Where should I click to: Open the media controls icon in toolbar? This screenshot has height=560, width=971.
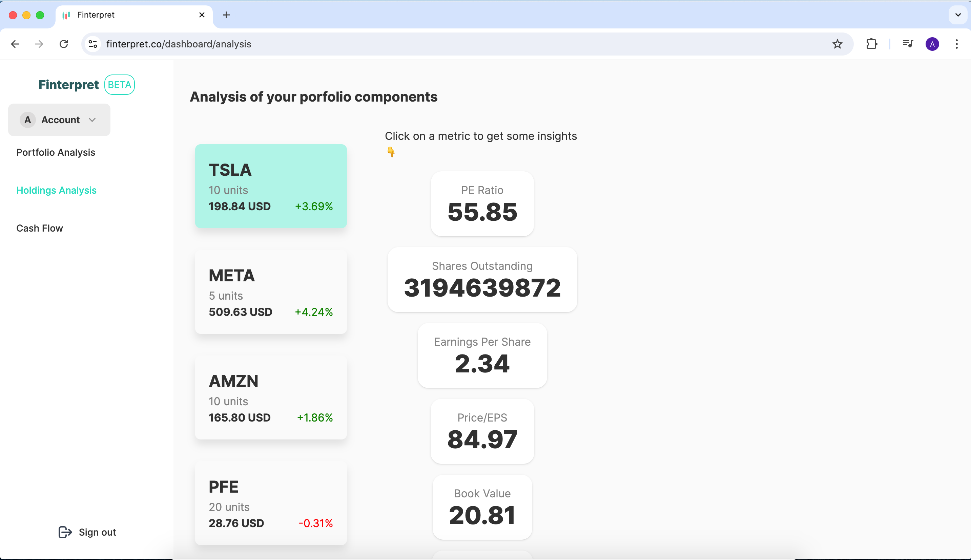pyautogui.click(x=908, y=44)
